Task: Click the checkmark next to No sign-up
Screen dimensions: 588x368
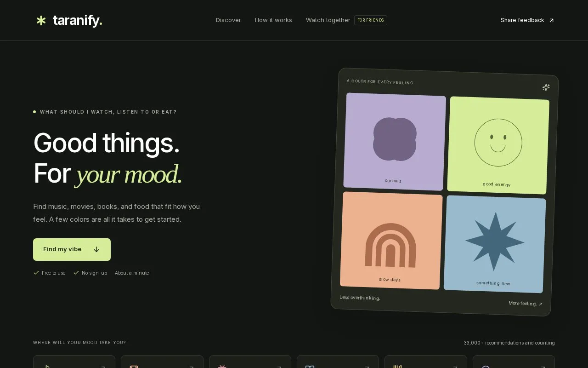Action: click(76, 273)
